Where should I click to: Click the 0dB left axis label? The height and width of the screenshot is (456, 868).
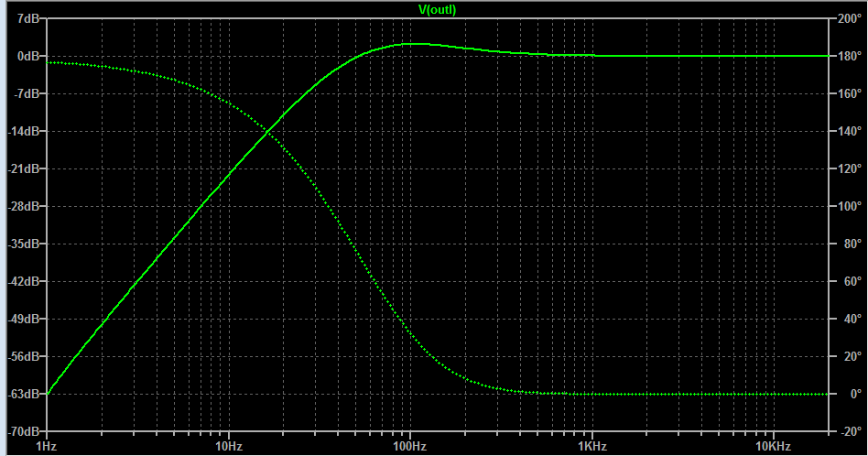point(28,57)
